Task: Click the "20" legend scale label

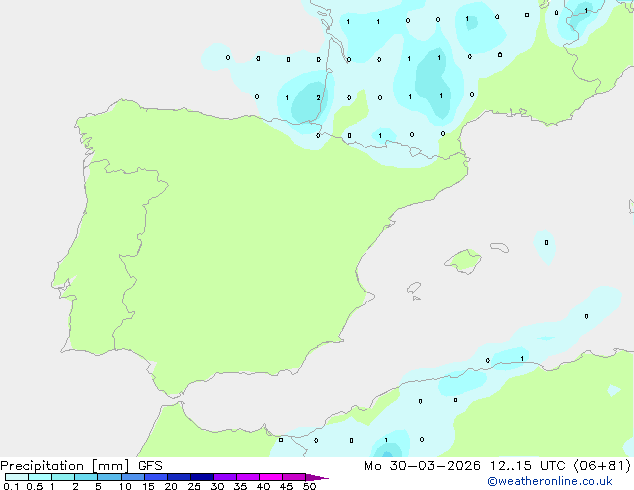Action: (x=171, y=486)
